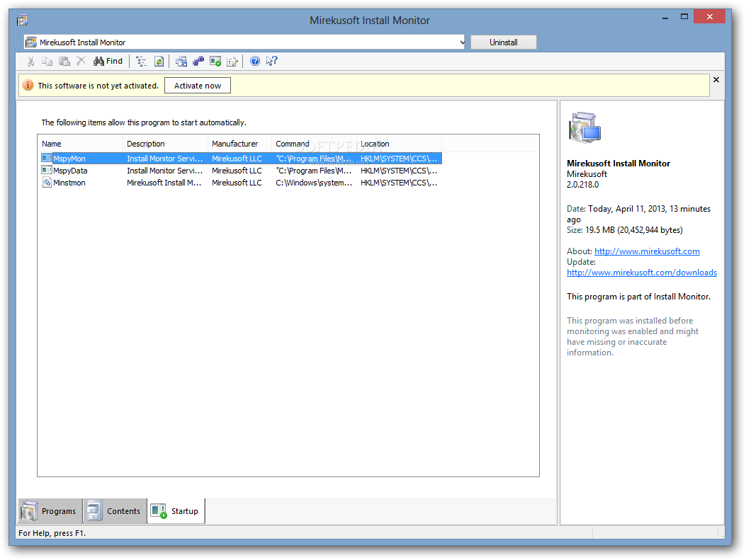This screenshot has width=746, height=560.
Task: Click the app icon in title bar
Action: pyautogui.click(x=23, y=20)
